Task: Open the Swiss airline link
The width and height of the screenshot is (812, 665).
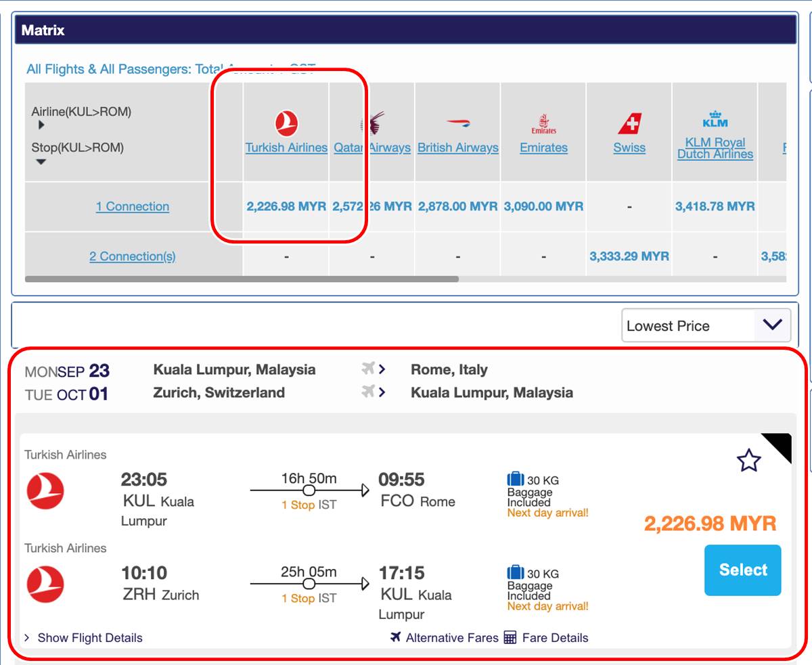Action: (629, 147)
